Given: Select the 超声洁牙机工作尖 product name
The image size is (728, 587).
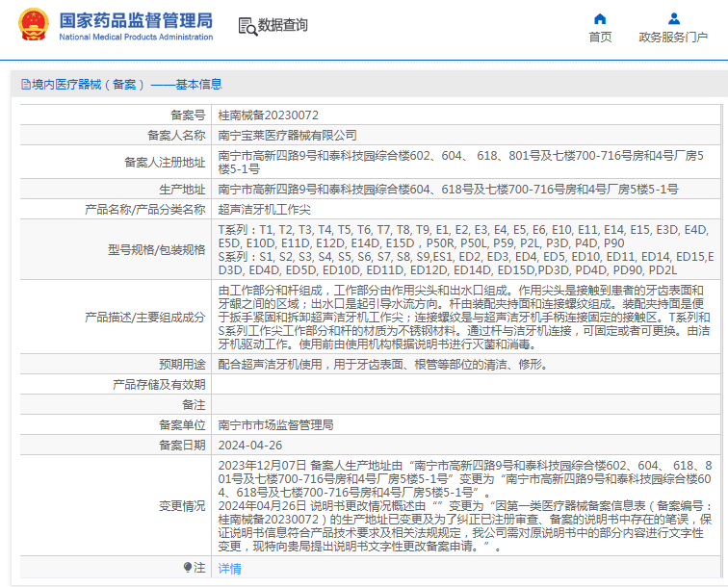Looking at the screenshot, I should coord(264,210).
